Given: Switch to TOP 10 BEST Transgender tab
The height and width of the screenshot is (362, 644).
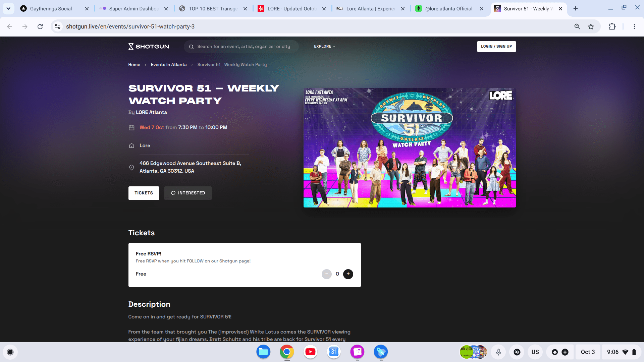Looking at the screenshot, I should [x=213, y=9].
